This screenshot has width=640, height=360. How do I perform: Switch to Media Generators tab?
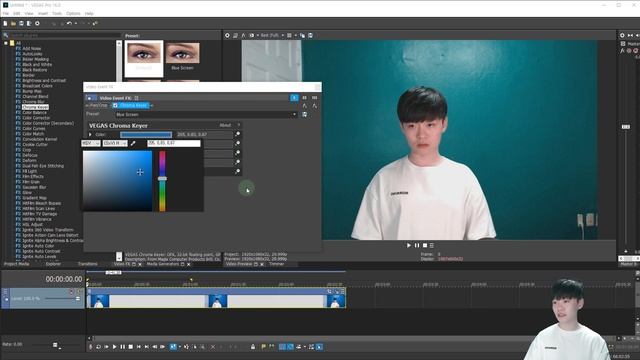(163, 264)
